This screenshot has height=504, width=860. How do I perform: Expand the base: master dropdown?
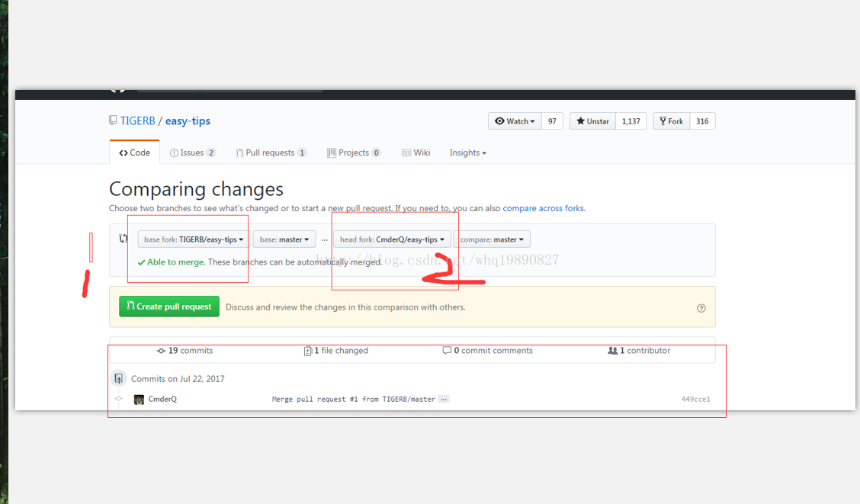click(284, 239)
